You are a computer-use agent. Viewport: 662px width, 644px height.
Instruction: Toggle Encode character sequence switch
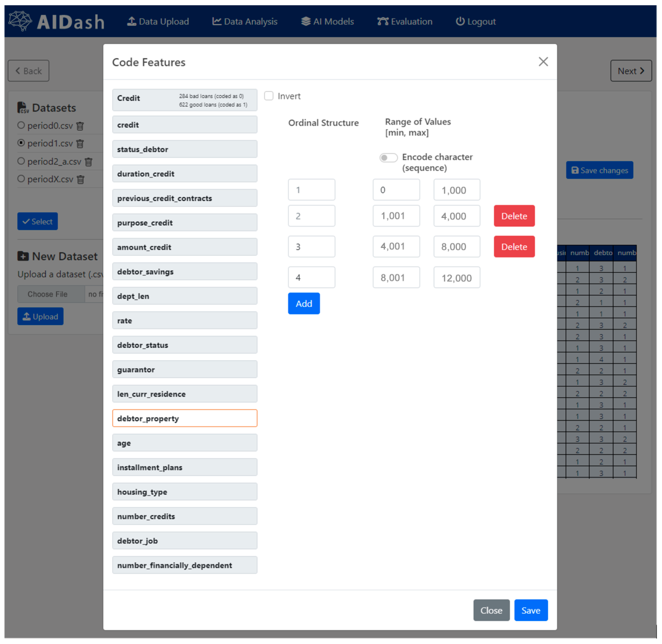click(389, 158)
